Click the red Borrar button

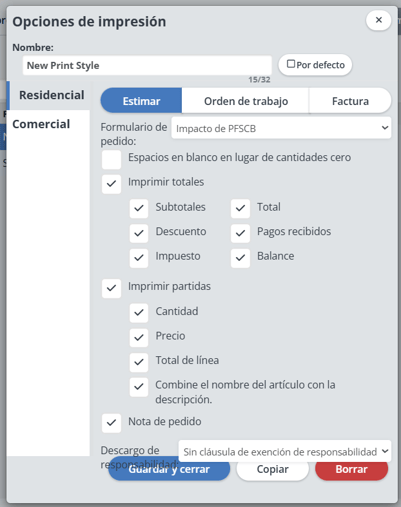pos(352,469)
